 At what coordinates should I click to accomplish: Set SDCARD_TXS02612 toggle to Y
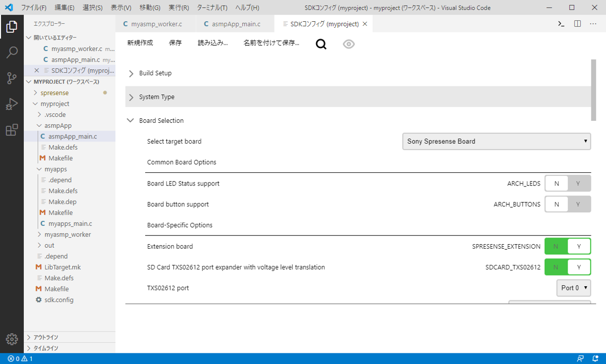pos(579,267)
